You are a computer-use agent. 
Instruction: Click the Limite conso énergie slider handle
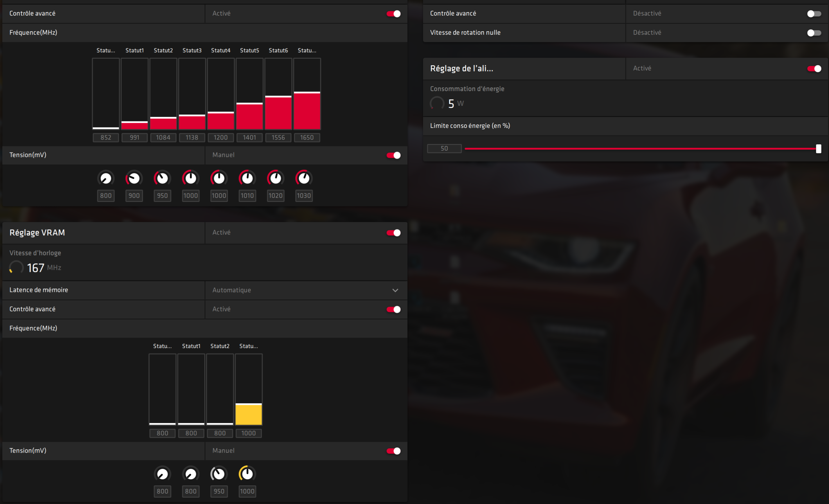click(x=818, y=149)
